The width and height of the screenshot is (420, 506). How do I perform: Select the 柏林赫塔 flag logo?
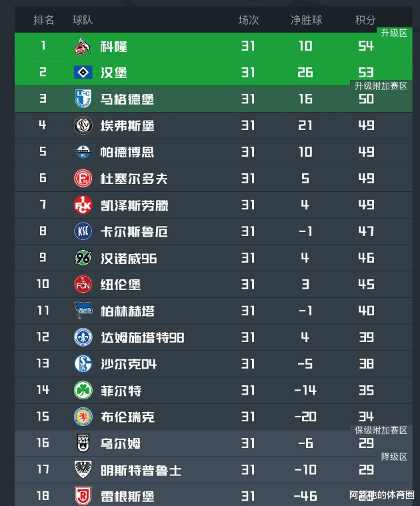click(83, 311)
